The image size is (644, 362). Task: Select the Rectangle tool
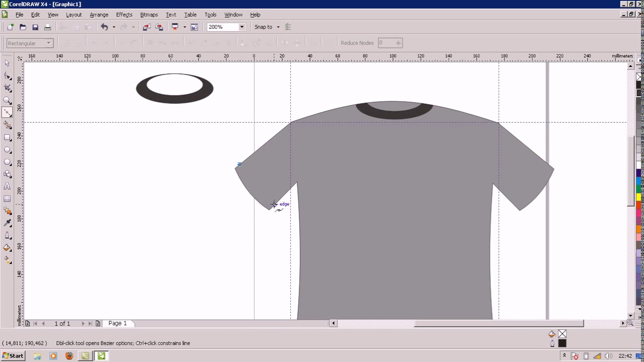click(x=8, y=137)
